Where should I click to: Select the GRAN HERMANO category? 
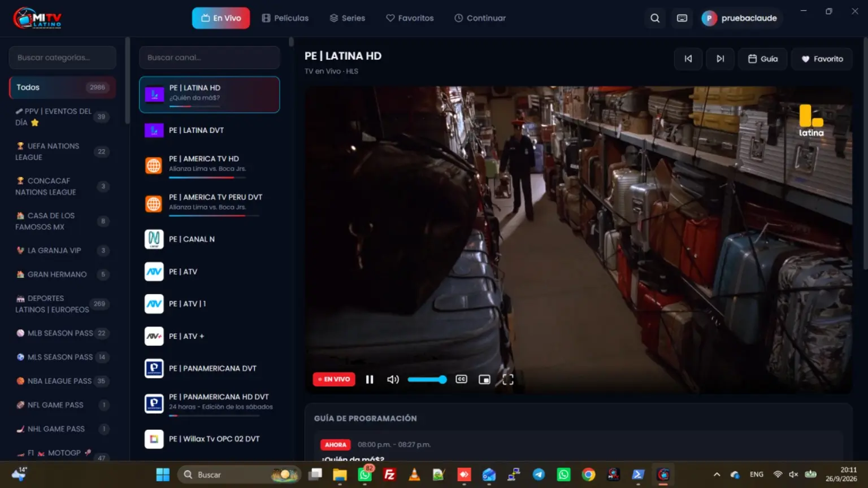(x=63, y=274)
